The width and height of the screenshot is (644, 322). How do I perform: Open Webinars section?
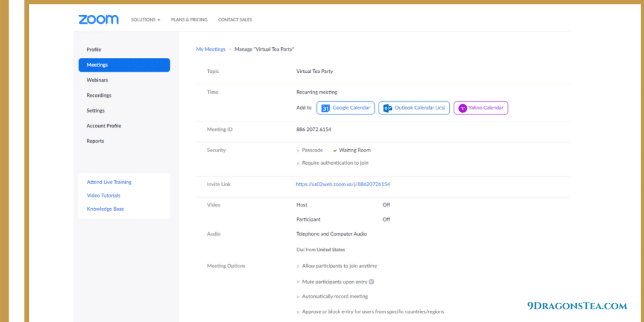coord(97,80)
